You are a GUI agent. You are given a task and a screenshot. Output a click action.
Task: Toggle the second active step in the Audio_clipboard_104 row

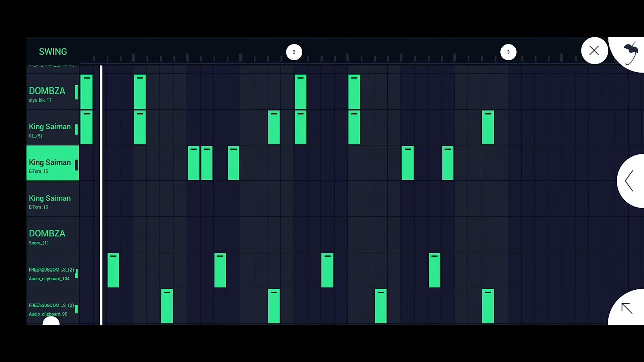220,270
